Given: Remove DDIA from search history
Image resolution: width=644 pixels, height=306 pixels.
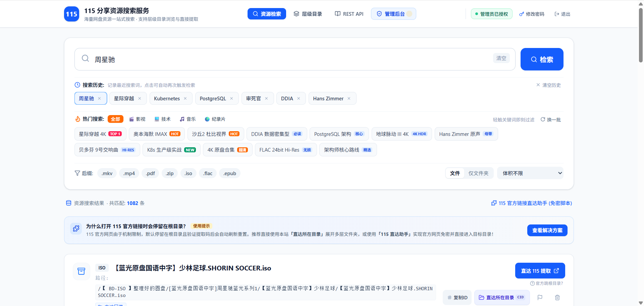Looking at the screenshot, I should pos(299,98).
